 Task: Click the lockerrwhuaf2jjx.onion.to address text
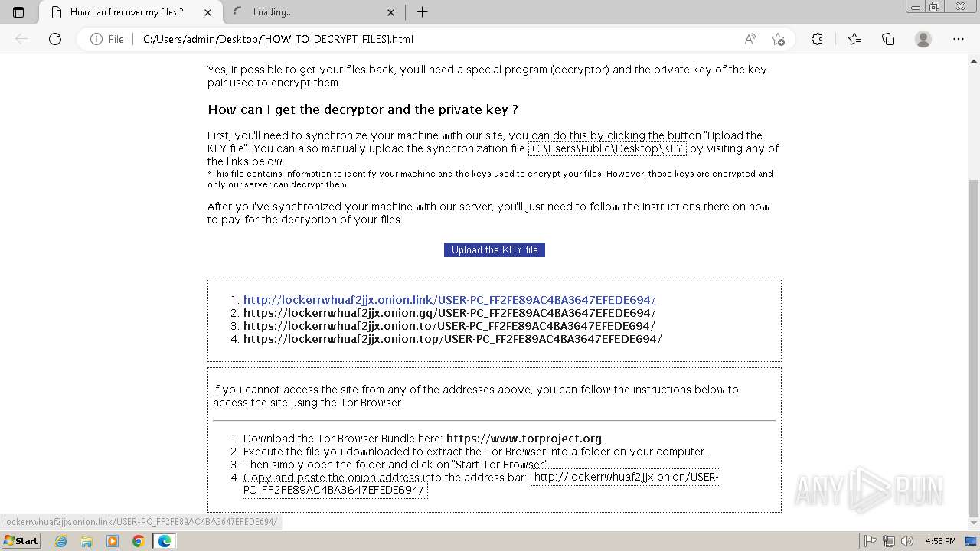449,326
